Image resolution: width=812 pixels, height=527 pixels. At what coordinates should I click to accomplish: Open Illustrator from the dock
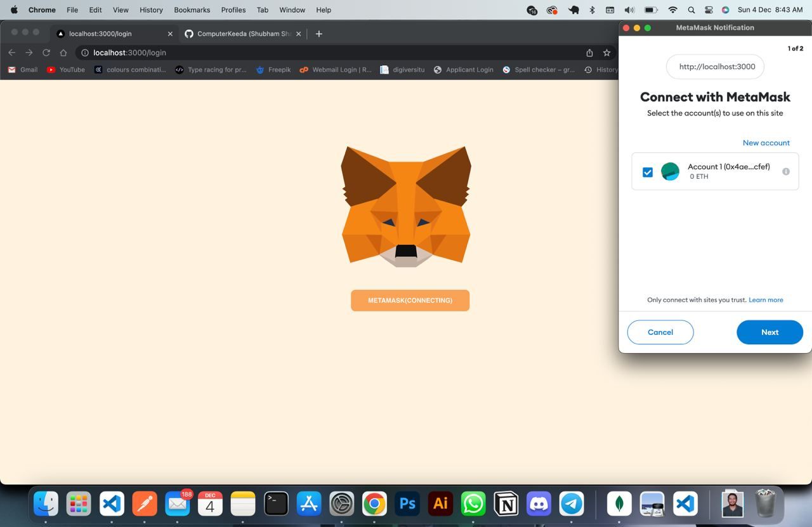point(440,504)
